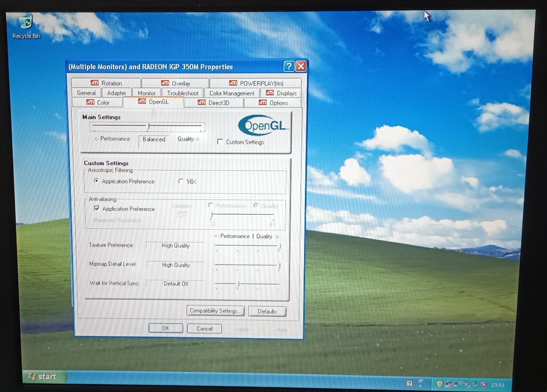Image resolution: width=547 pixels, height=392 pixels.
Task: Click the taskbar help question-mark icon
Action: (x=410, y=383)
